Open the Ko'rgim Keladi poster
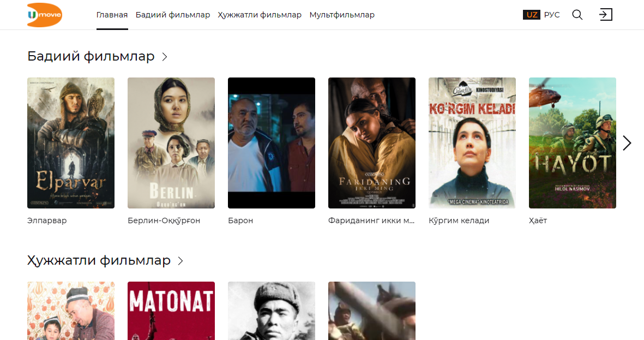Viewport: 644px width, 340px height. coord(472,142)
